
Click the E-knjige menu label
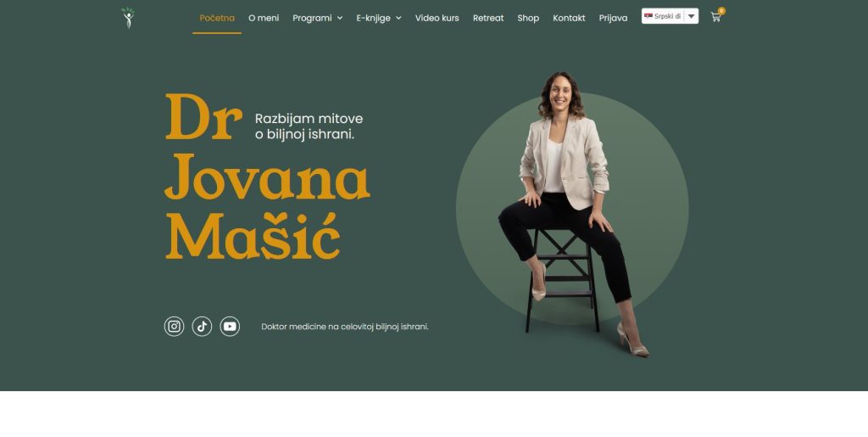tap(373, 18)
